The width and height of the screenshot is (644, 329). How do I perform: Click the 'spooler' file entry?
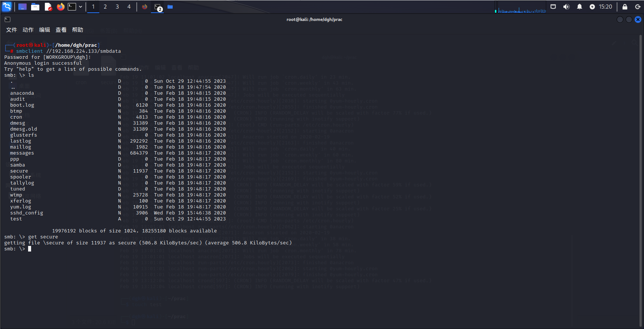point(21,177)
